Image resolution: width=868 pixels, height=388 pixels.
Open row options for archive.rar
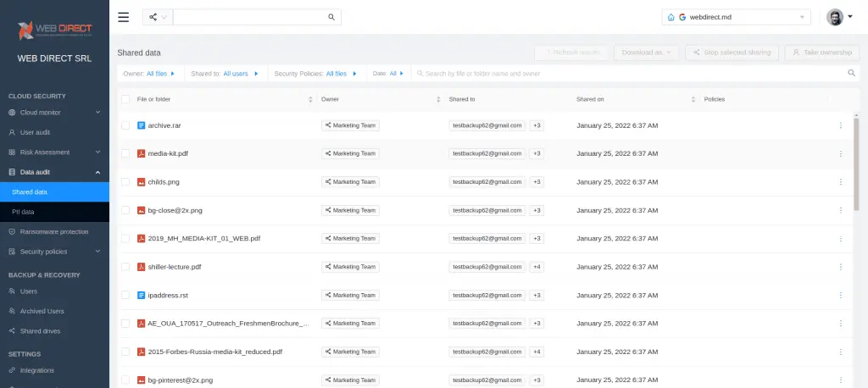[840, 125]
